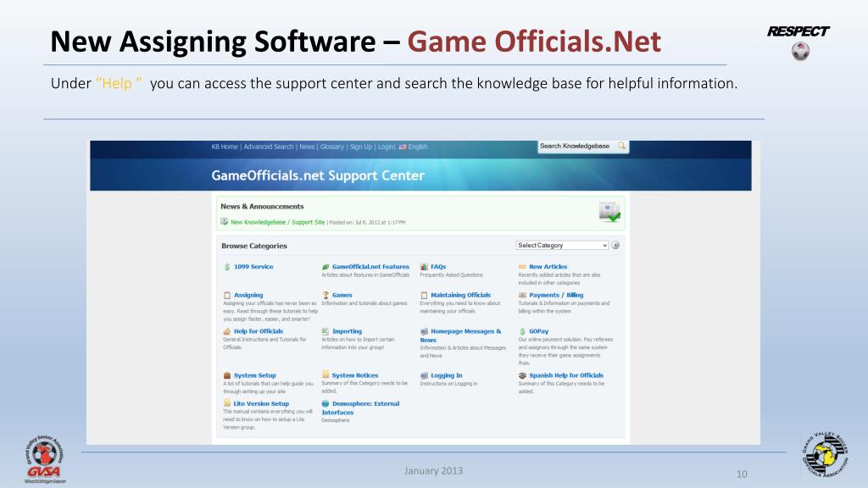Click the globe icon beside Demosphere
Image resolution: width=868 pixels, height=488 pixels.
click(x=325, y=404)
